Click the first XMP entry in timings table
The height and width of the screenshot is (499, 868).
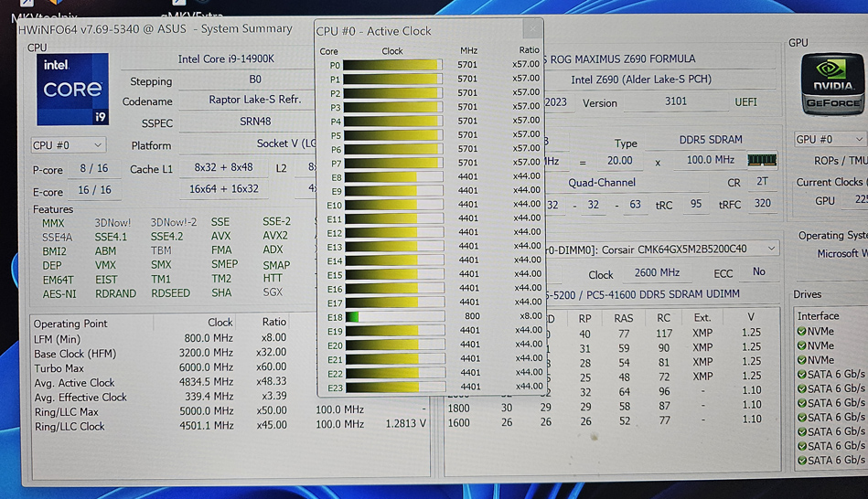coord(702,333)
